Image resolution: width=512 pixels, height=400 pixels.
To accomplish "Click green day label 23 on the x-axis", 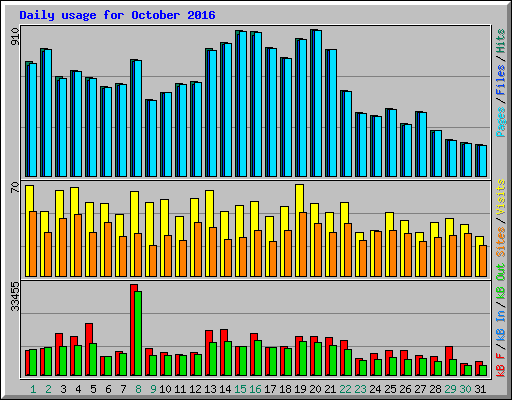I will [360, 389].
